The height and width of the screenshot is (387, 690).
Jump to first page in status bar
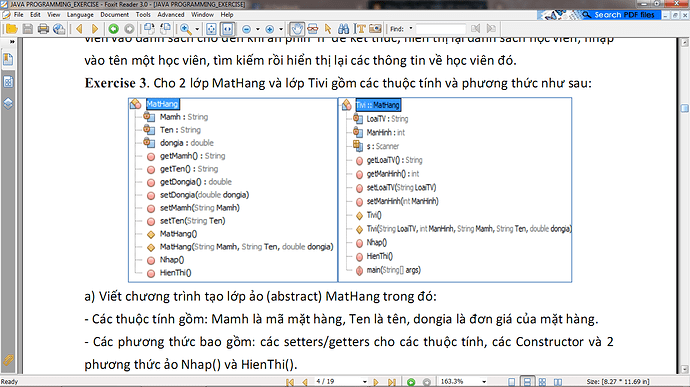point(290,382)
